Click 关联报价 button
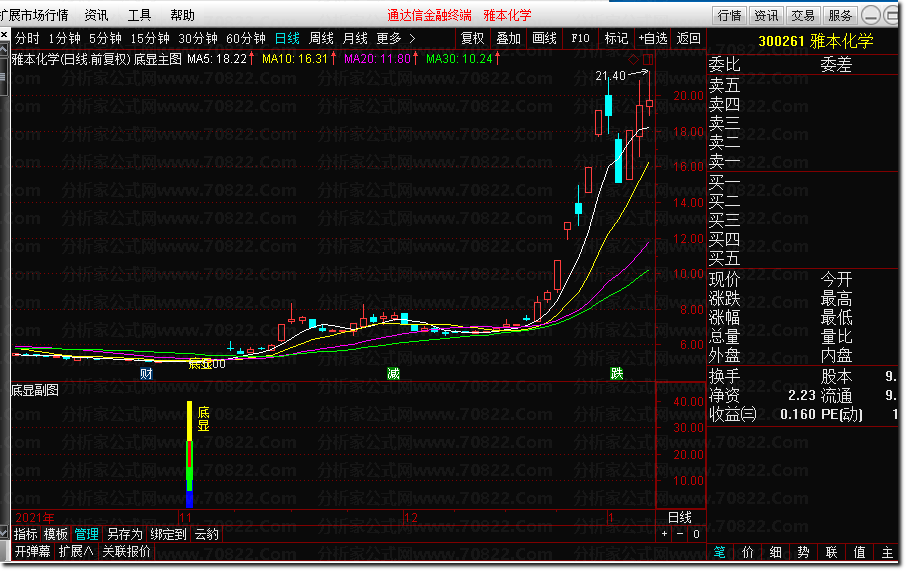Viewport: 907px width, 571px height. click(x=127, y=551)
